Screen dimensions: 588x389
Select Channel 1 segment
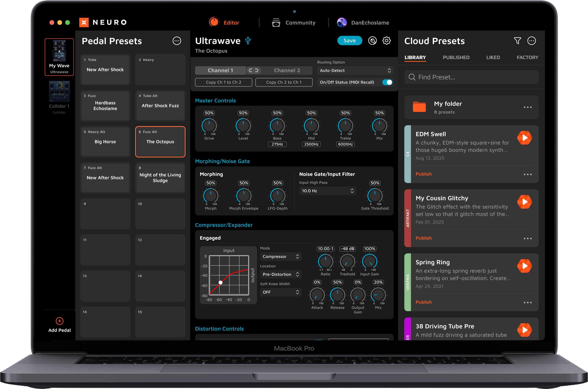pyautogui.click(x=220, y=70)
